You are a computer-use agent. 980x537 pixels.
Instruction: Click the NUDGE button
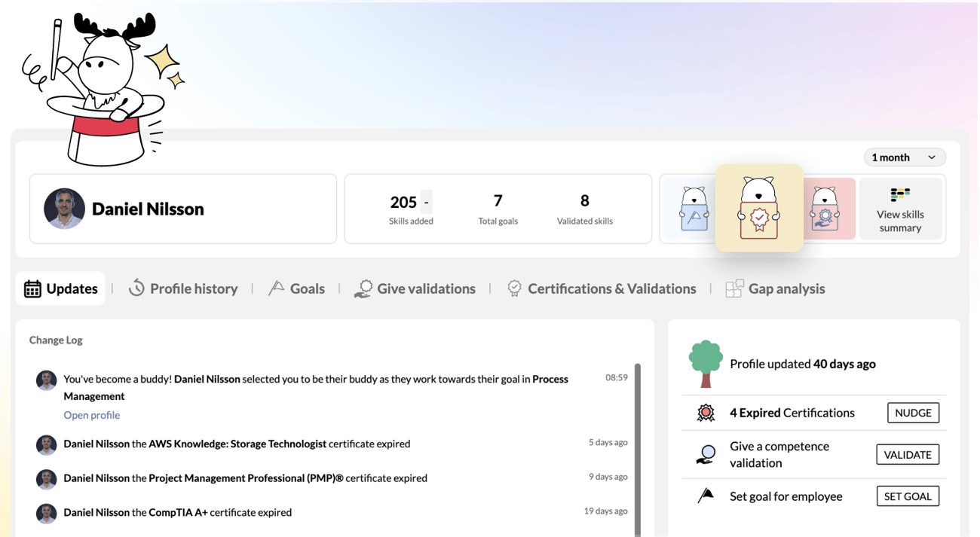pos(913,413)
